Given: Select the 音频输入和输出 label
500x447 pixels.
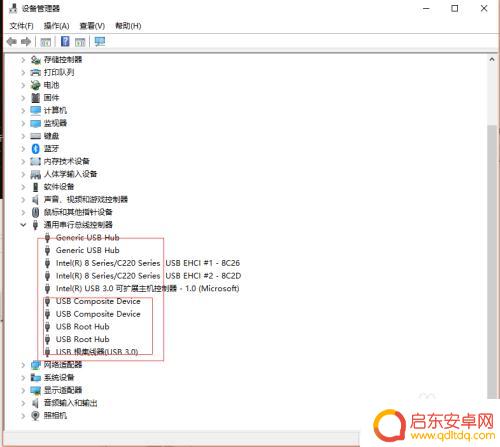Looking at the screenshot, I should 71,403.
